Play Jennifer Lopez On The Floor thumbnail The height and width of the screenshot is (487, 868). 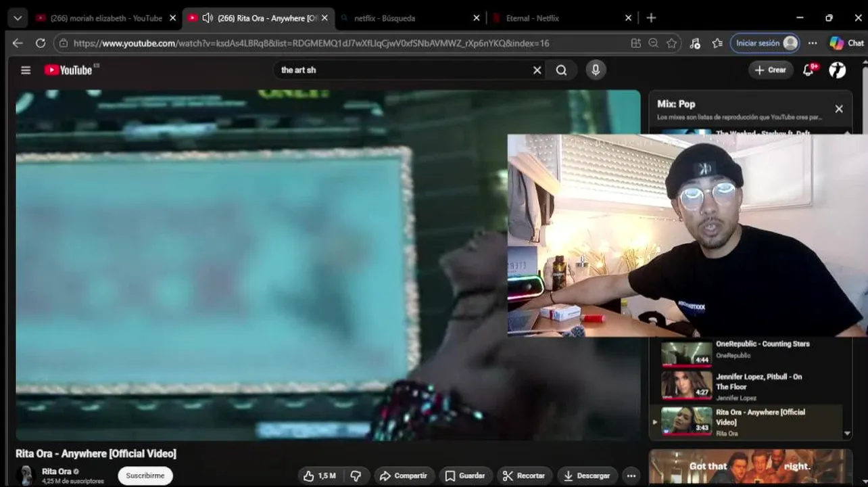[686, 386]
